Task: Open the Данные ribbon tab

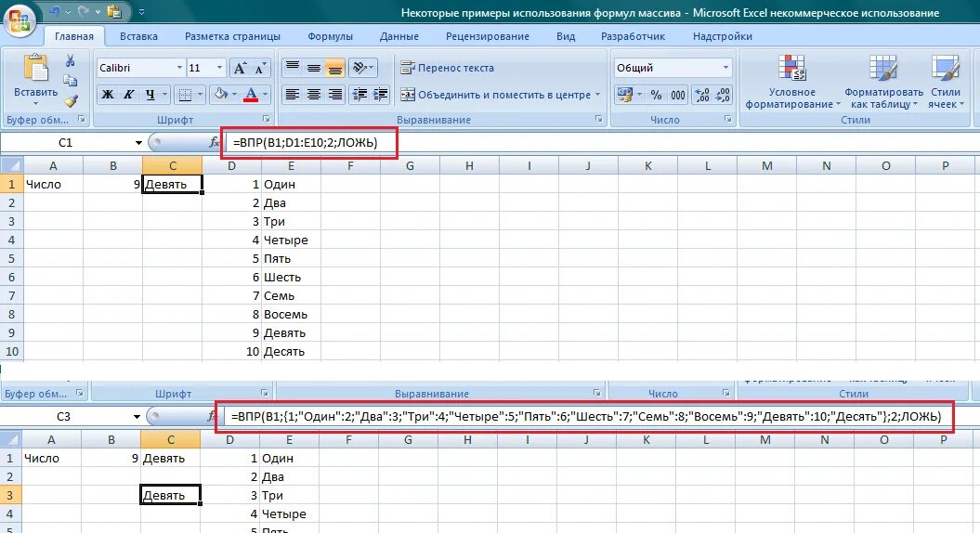Action: click(399, 36)
